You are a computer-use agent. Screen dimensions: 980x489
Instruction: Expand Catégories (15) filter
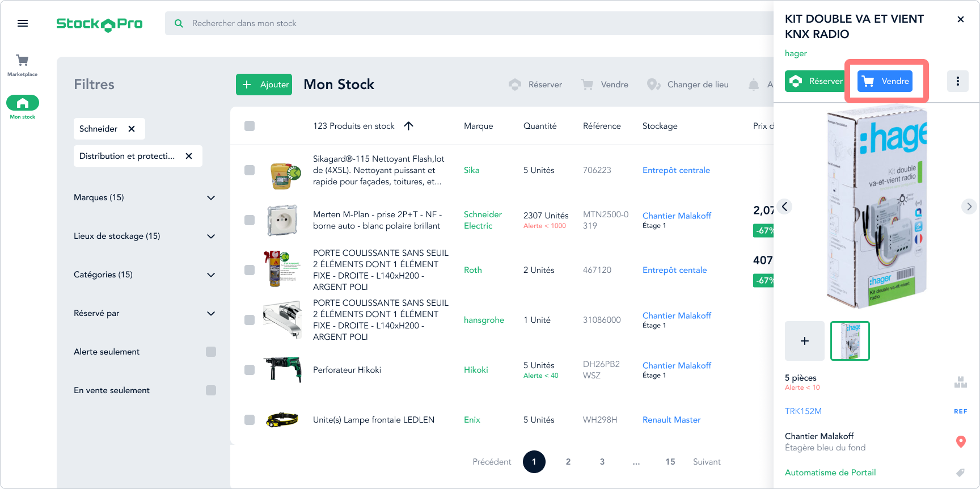click(145, 275)
